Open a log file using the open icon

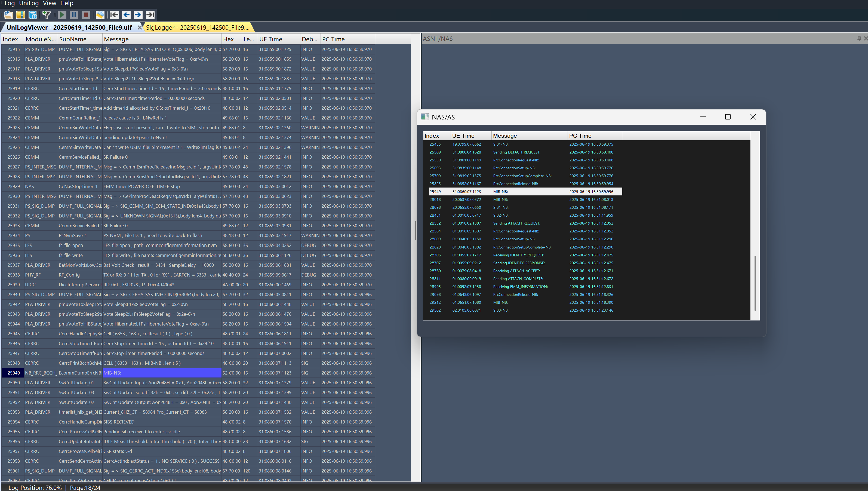pos(8,14)
